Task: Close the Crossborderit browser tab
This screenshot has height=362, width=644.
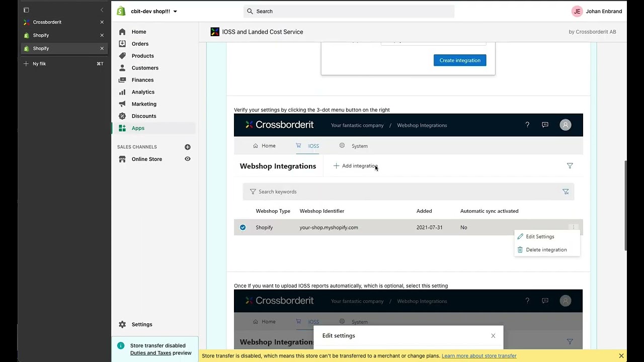Action: [102, 22]
